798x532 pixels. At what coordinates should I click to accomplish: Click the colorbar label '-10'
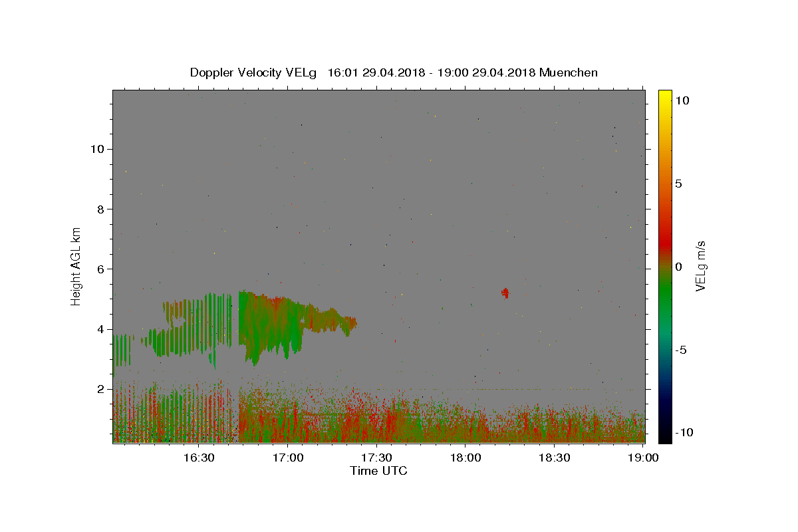coord(683,432)
